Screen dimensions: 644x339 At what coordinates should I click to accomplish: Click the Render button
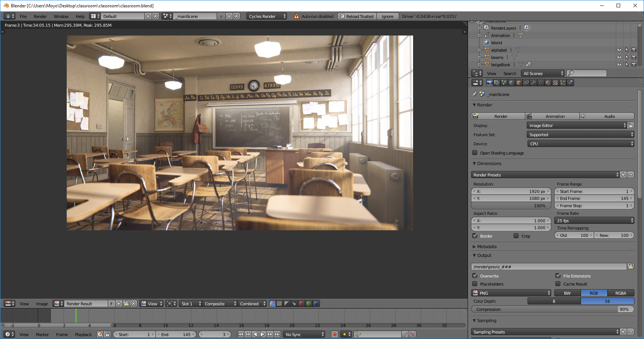[498, 116]
